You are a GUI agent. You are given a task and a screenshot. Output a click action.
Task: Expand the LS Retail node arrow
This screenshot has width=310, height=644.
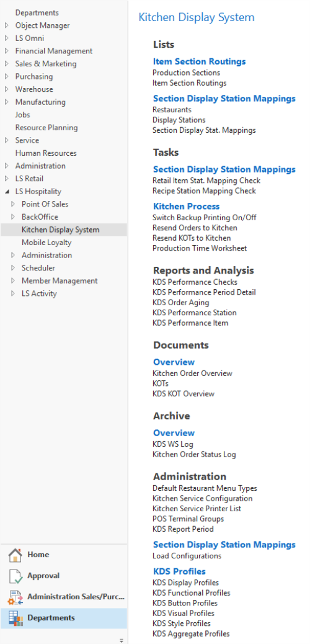pos(7,179)
